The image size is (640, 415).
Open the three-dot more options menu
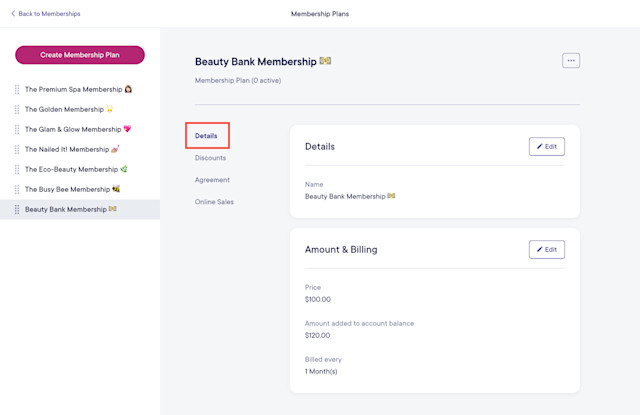point(571,61)
